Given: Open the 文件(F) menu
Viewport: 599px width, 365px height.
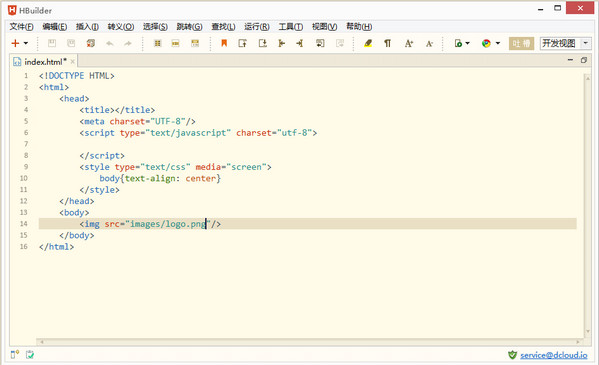Looking at the screenshot, I should (21, 26).
